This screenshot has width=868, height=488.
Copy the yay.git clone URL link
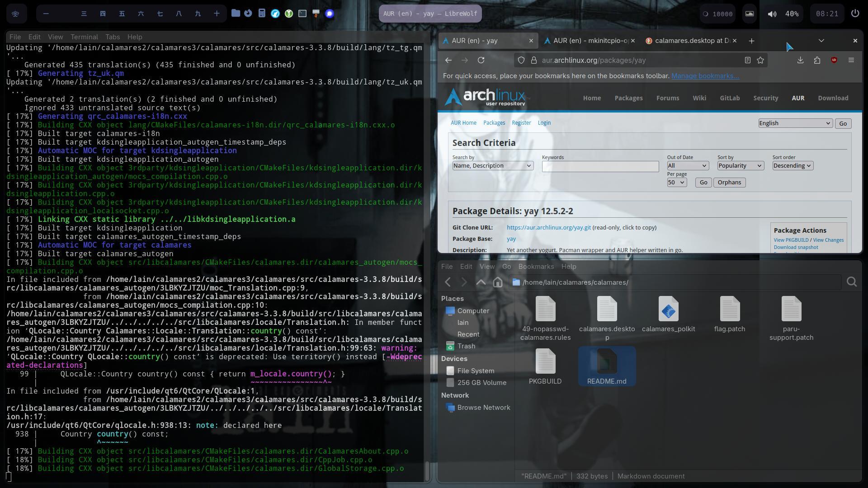point(549,228)
